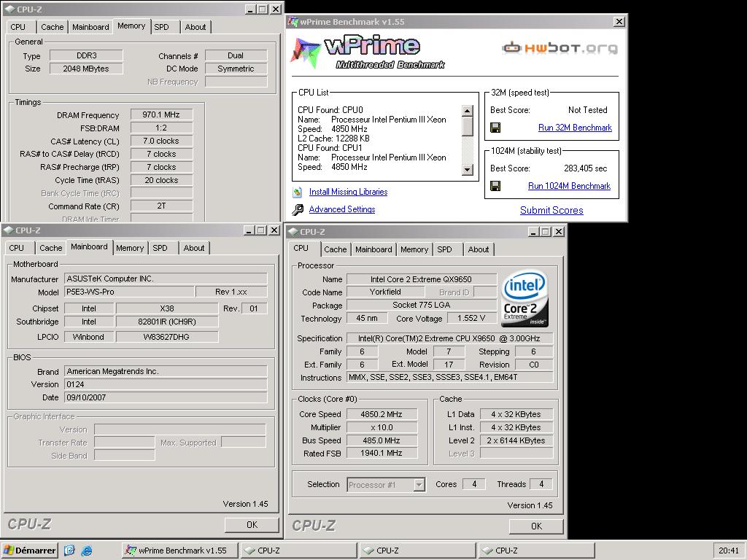This screenshot has width=747, height=560.
Task: Click the clock showing 20:41
Action: (729, 551)
